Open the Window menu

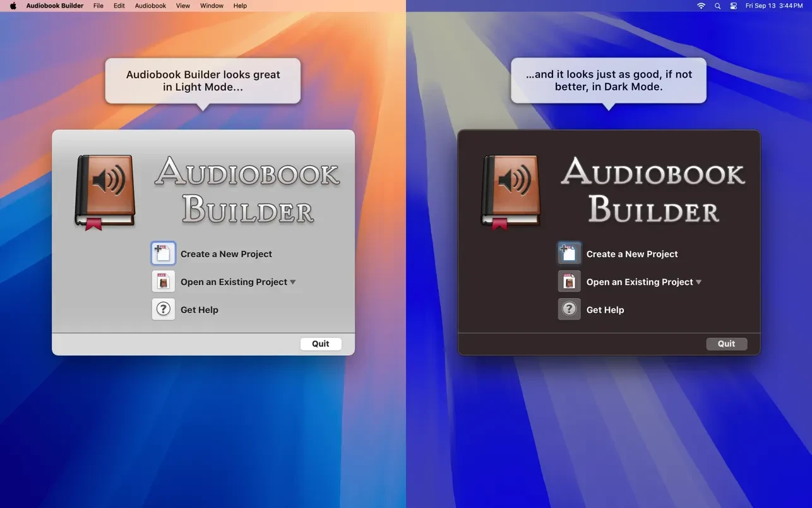click(x=212, y=6)
